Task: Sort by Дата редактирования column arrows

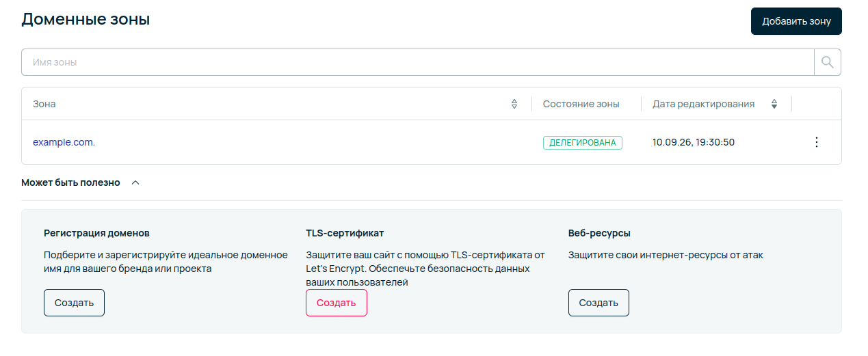Action: (774, 104)
